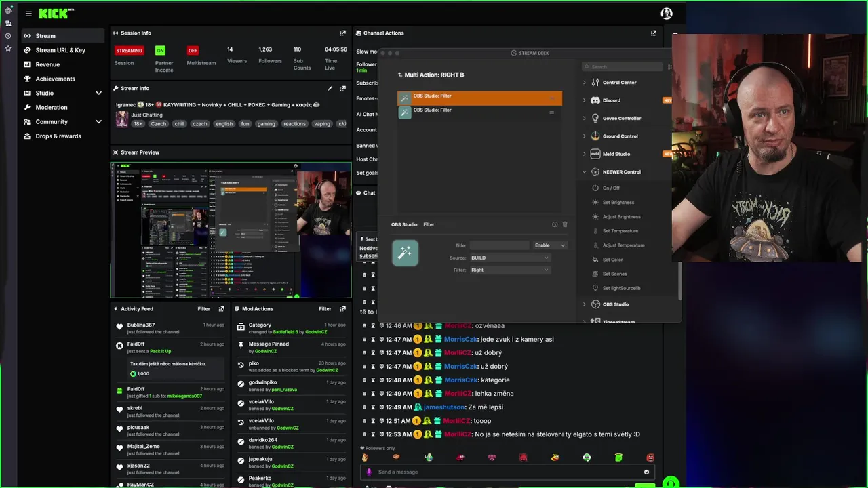868x488 pixels.
Task: Click username MorrisCzk in kategorie message
Action: (x=461, y=380)
